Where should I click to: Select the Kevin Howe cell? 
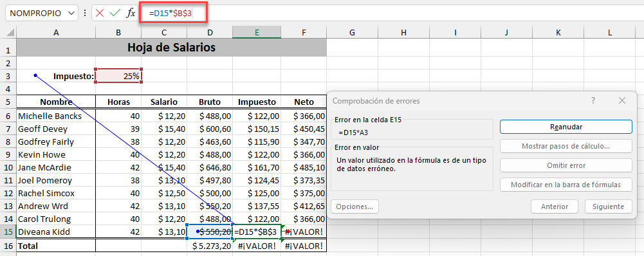[x=56, y=155]
